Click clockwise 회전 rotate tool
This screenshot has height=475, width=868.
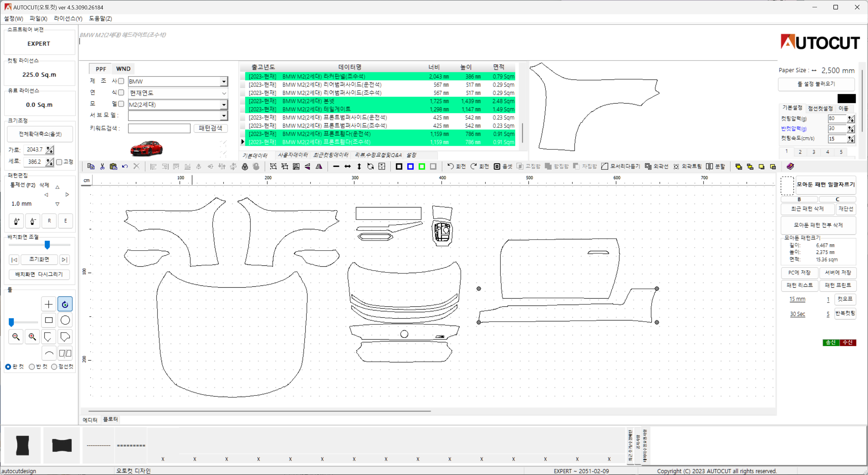[479, 166]
